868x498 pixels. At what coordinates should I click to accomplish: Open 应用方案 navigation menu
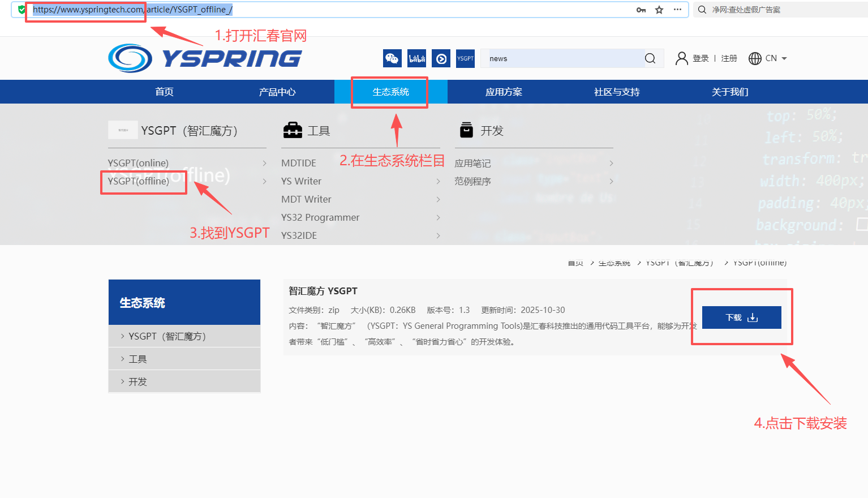point(504,92)
